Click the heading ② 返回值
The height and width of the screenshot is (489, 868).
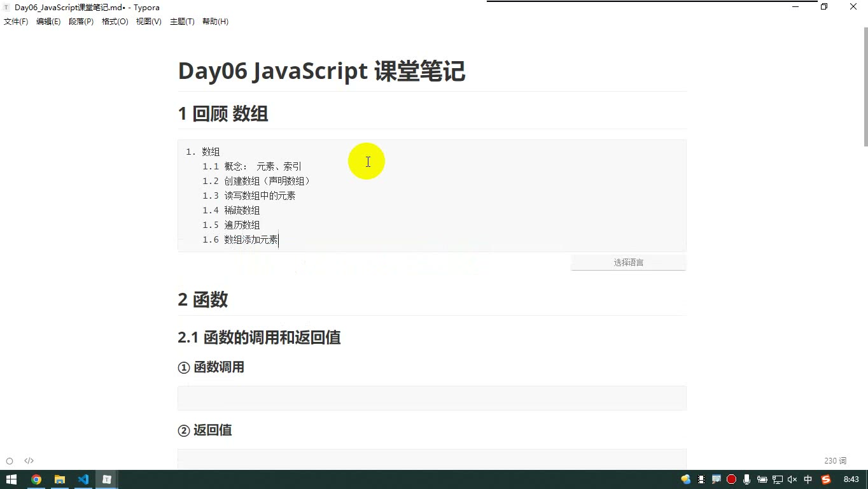tap(205, 430)
